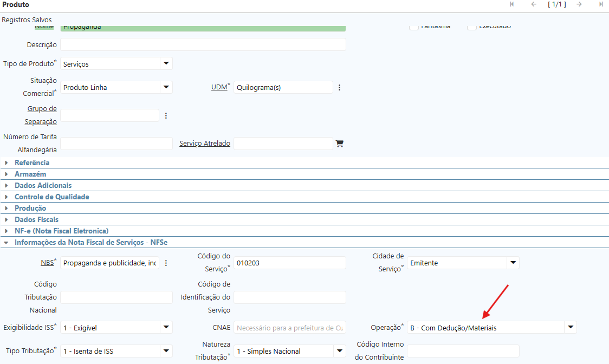Click the next record arrow
Viewport: 609px width, 364px height.
click(x=579, y=4)
